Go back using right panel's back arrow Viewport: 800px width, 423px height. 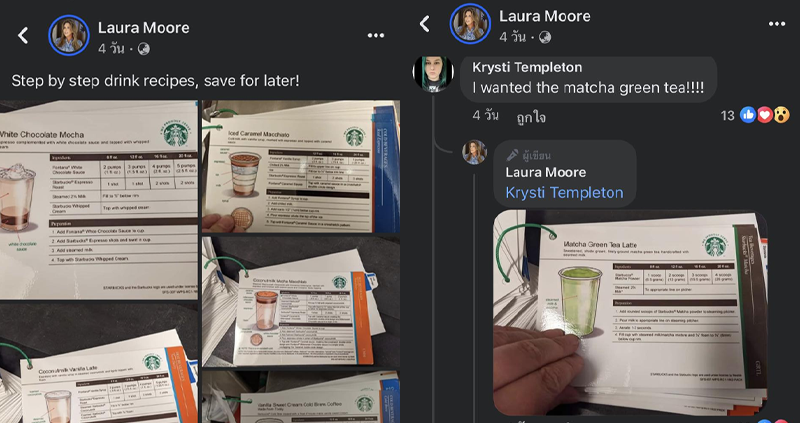(424, 24)
